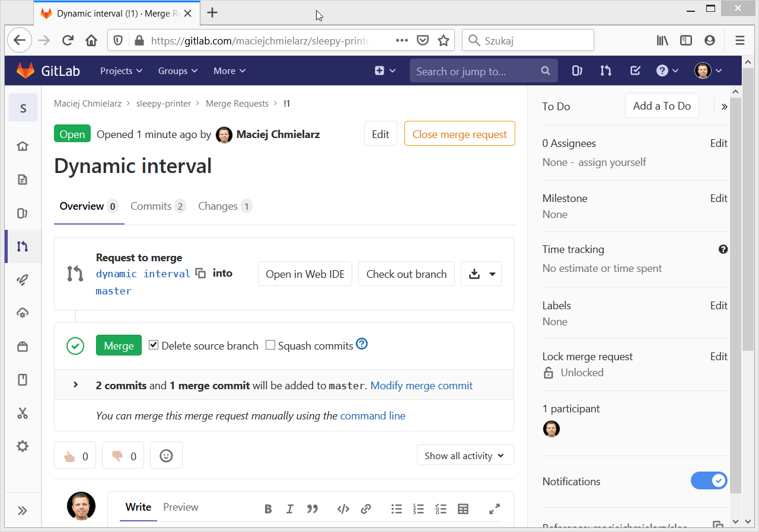The image size is (759, 532).
Task: Open the add emoji reaction picker
Action: (x=166, y=456)
